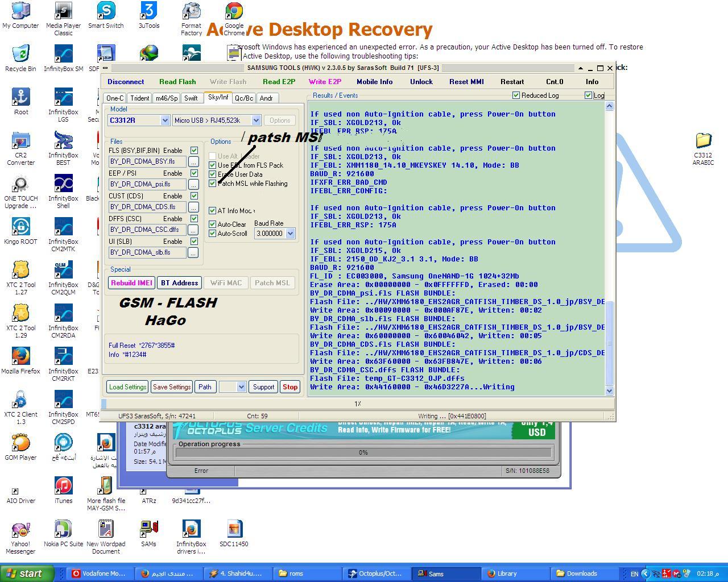The height and width of the screenshot is (582, 728).
Task: Click the Write E2P button
Action: (325, 82)
